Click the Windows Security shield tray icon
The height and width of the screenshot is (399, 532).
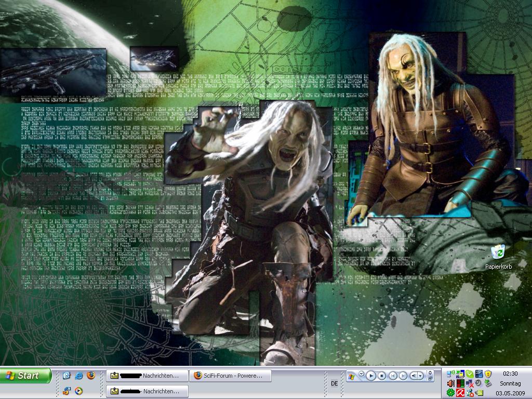click(x=488, y=374)
